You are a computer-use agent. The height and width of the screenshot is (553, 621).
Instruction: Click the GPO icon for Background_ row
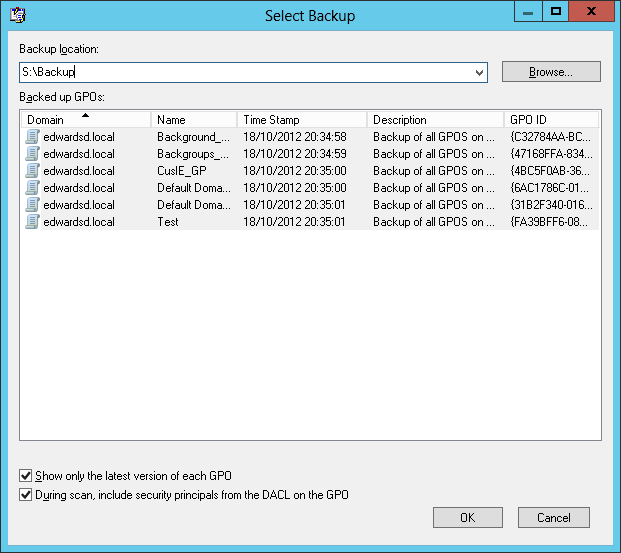pyautogui.click(x=33, y=137)
